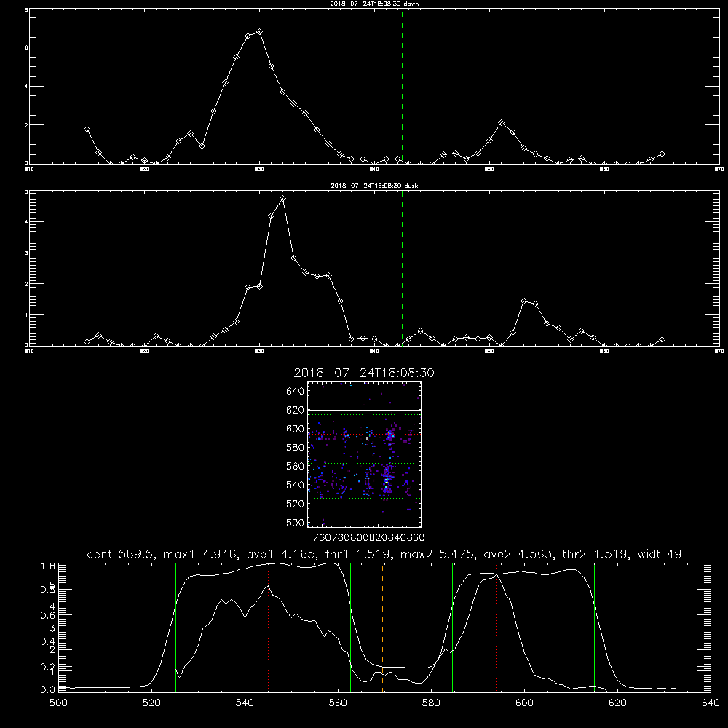Click bottom plot x-axis label 640
The image size is (728, 728).
coord(711,703)
